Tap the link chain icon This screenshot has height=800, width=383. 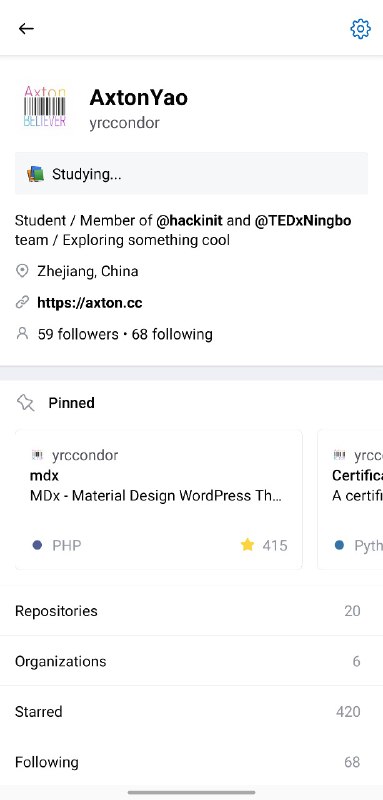22,303
